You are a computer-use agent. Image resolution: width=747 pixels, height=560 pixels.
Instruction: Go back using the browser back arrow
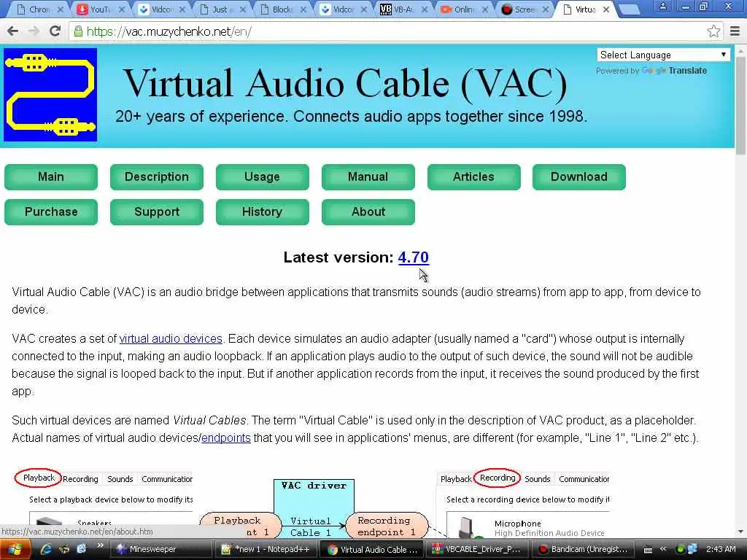point(13,31)
